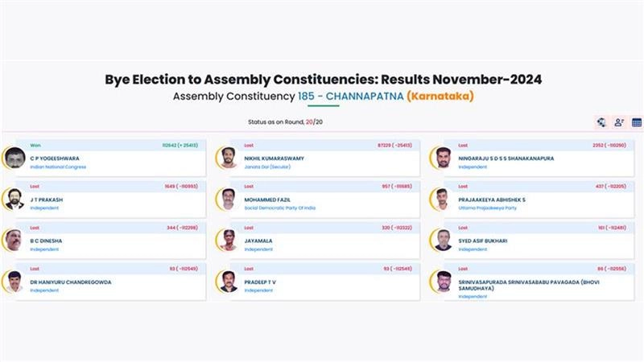Click Prajaakeeya Abhishek S photo
The height and width of the screenshot is (362, 644).
point(443,199)
